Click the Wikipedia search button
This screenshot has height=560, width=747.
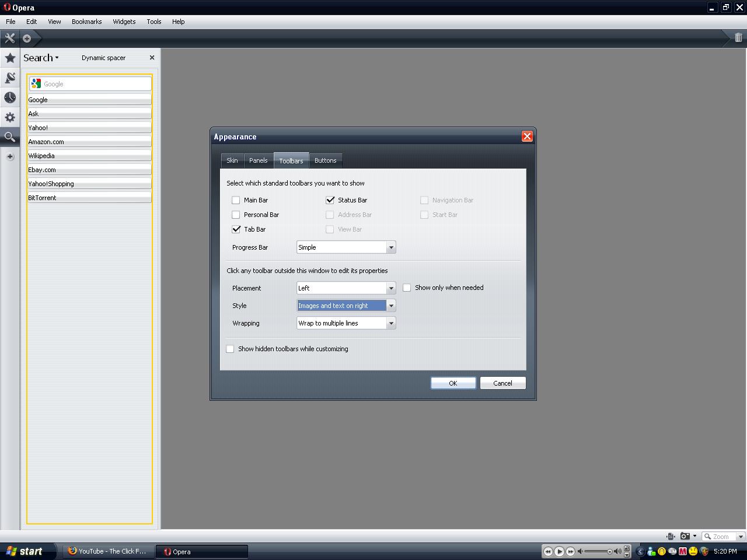[89, 156]
